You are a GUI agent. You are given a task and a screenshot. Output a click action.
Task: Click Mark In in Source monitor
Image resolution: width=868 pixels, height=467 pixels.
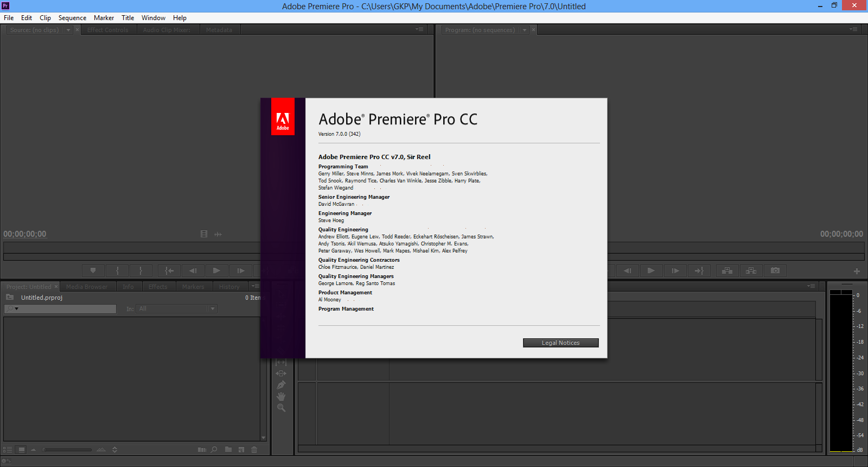point(117,270)
